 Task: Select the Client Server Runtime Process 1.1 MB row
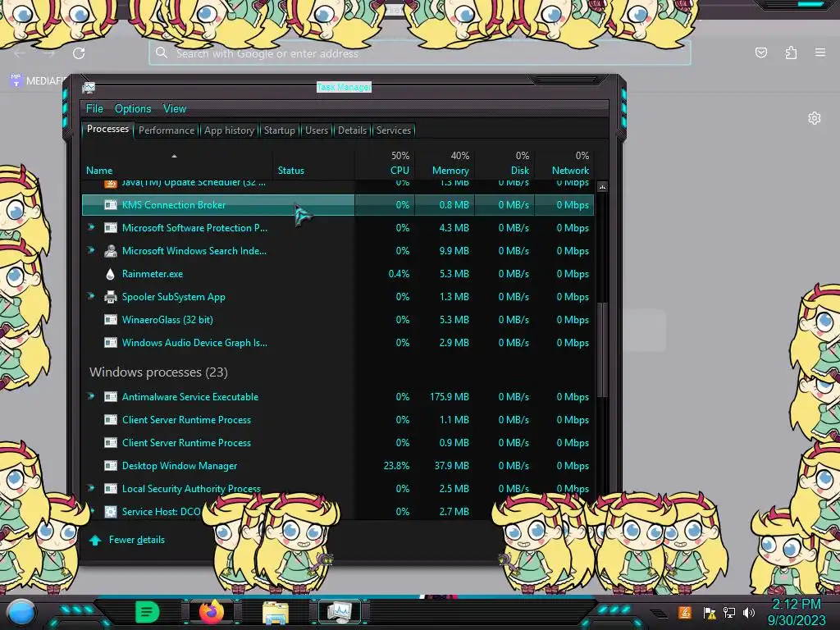pos(338,420)
